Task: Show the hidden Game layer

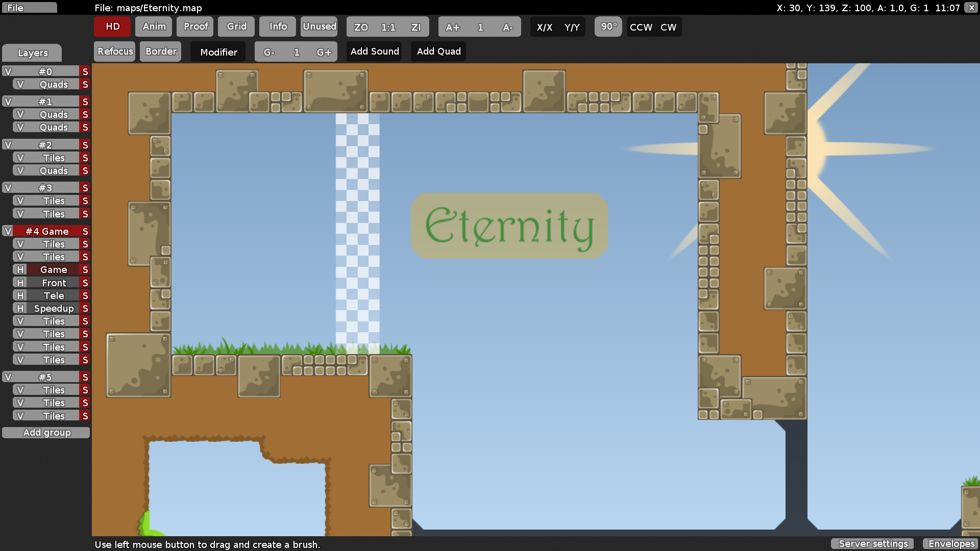Action: 20,269
